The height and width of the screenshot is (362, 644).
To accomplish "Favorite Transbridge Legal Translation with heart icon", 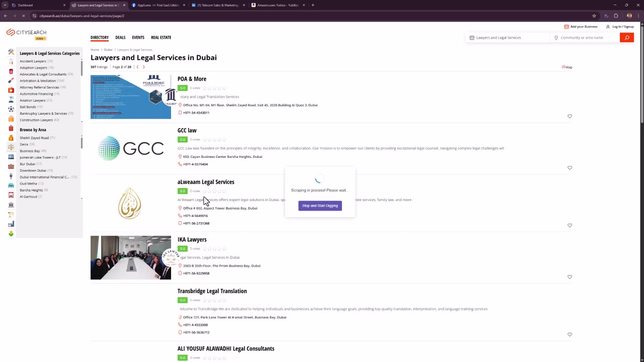I will click(x=570, y=334).
